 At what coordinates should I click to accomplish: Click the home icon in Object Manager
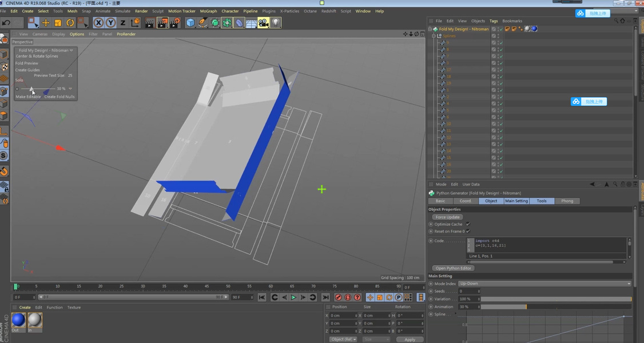622,21
